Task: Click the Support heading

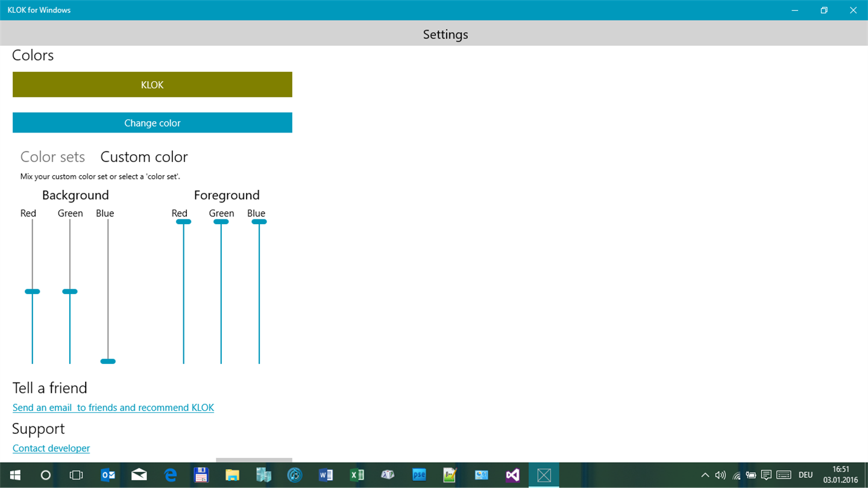Action: [x=39, y=429]
